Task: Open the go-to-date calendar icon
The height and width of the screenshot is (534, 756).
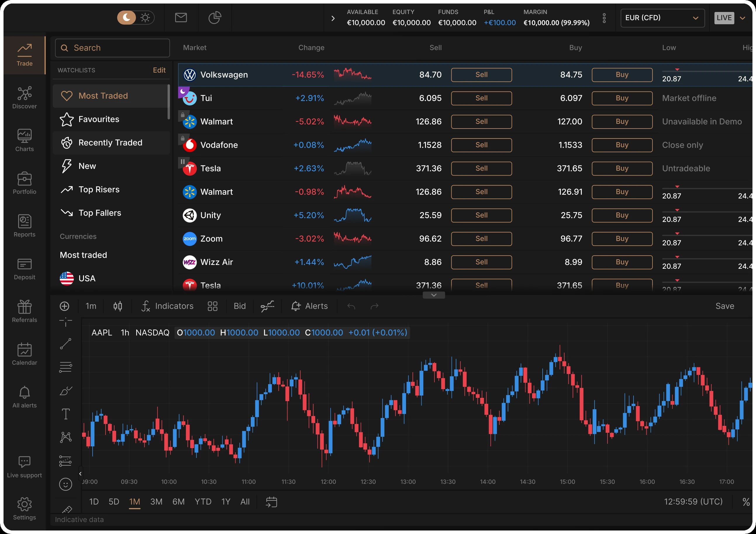Action: click(271, 502)
